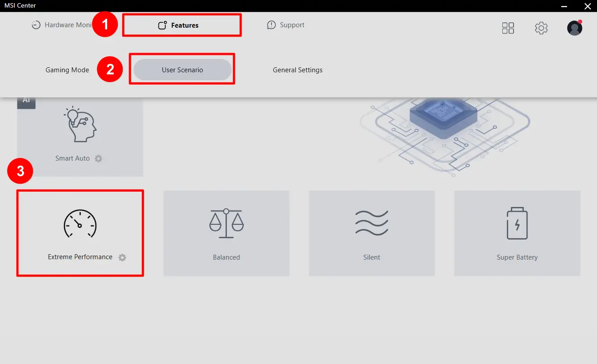Open the General Settings sub-tab
597x364 pixels.
click(298, 70)
